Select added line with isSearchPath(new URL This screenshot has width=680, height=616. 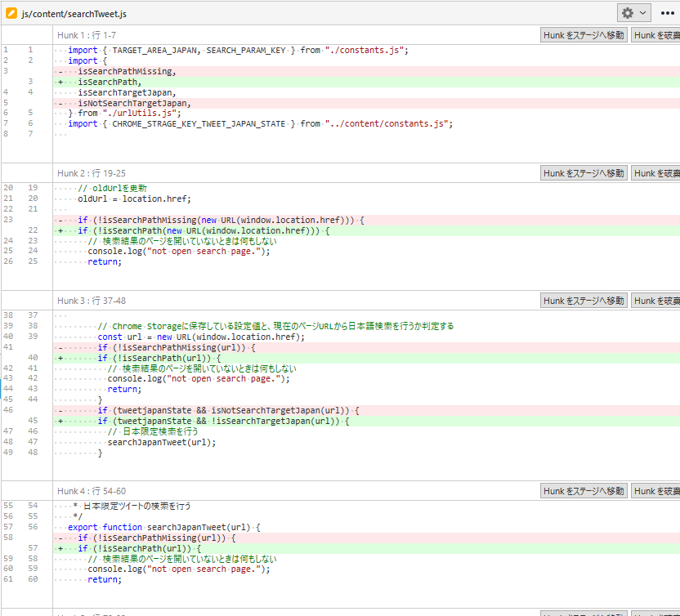366,230
